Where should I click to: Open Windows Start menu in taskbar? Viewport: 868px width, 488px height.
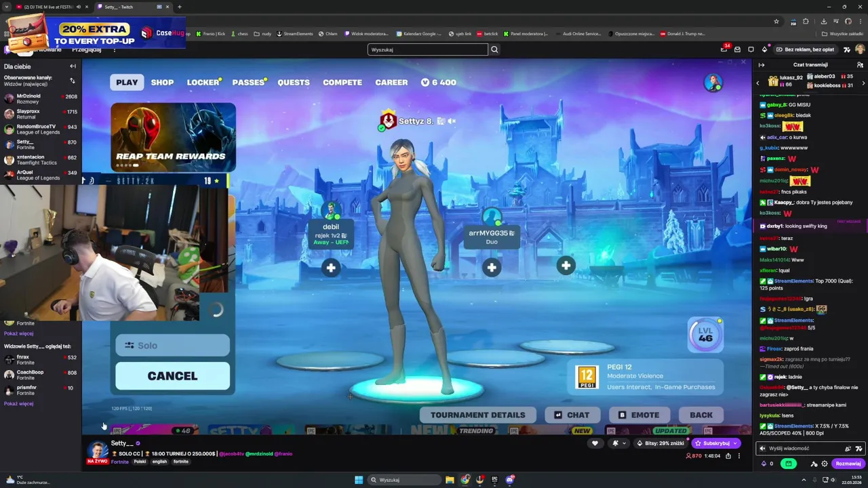(x=359, y=480)
